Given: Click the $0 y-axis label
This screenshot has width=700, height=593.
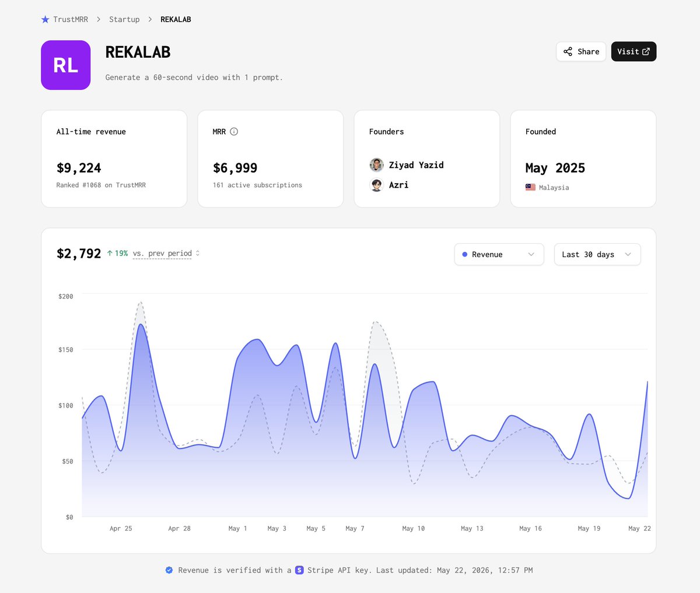Looking at the screenshot, I should 69,517.
